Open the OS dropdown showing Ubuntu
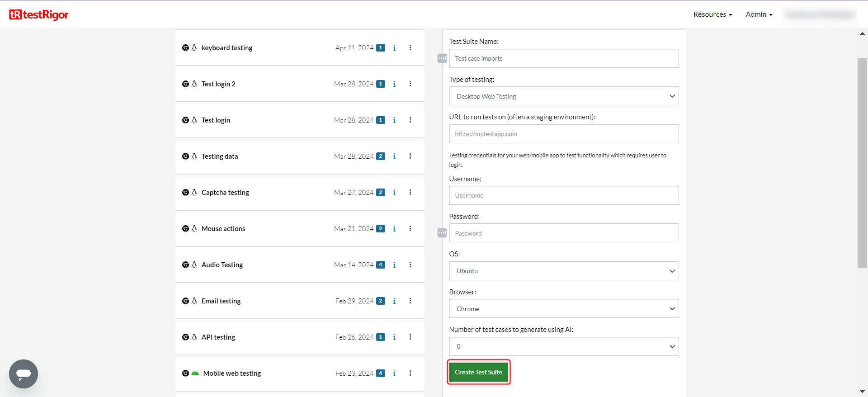This screenshot has height=397, width=868. pos(564,271)
